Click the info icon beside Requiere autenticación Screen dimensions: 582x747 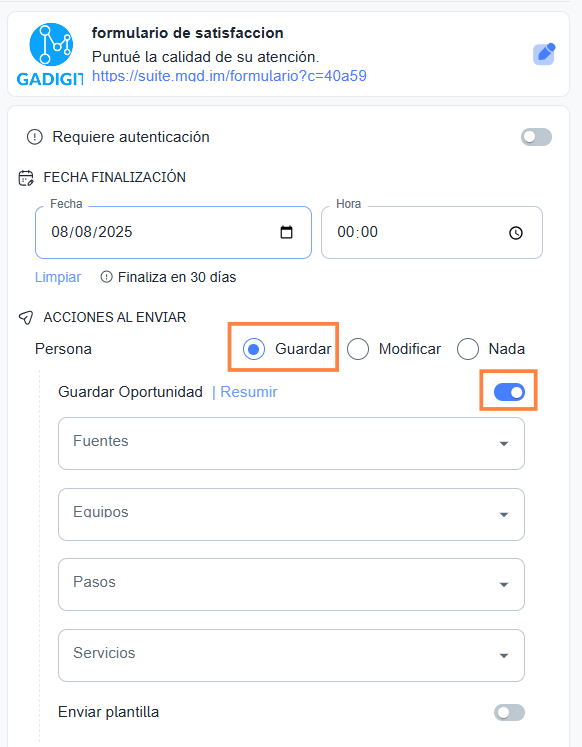click(35, 137)
